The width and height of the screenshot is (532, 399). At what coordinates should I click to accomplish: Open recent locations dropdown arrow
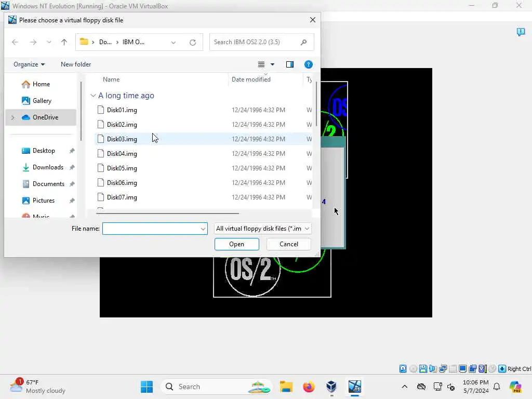[49, 42]
